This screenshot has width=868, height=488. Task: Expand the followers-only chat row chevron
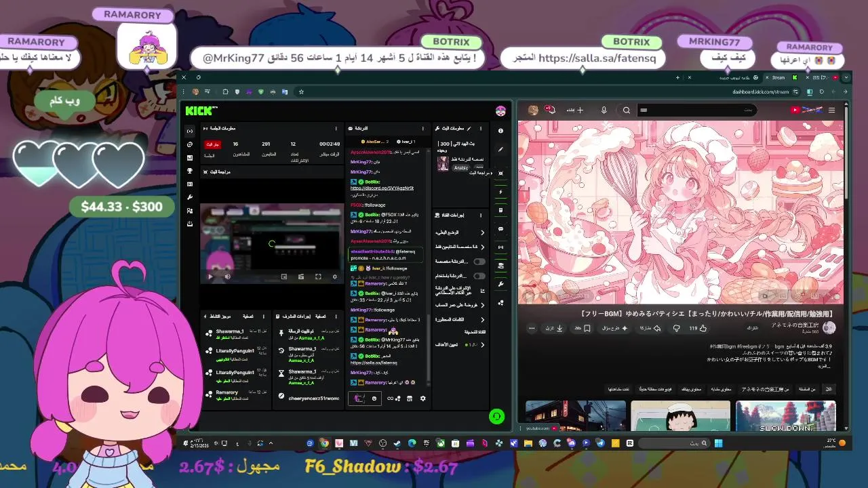(483, 247)
